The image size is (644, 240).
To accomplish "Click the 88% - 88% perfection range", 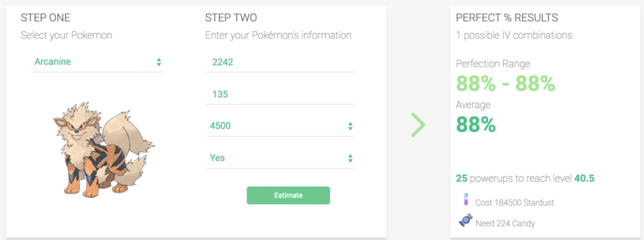I will [506, 84].
